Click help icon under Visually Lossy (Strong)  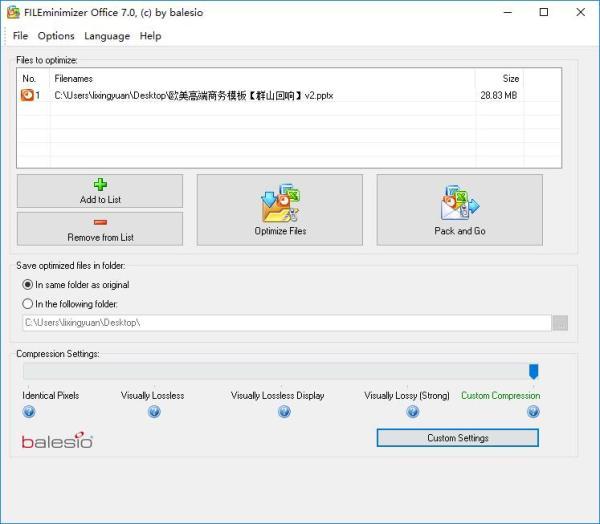(412, 412)
